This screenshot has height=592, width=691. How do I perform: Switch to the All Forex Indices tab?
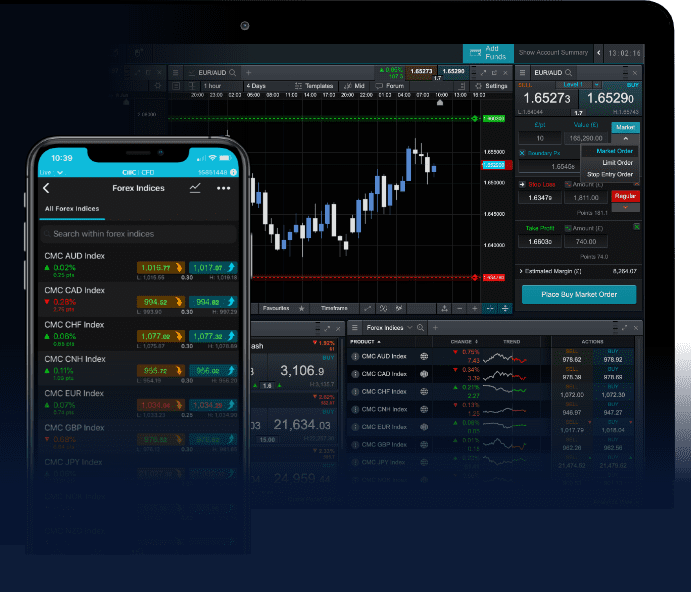click(x=71, y=209)
